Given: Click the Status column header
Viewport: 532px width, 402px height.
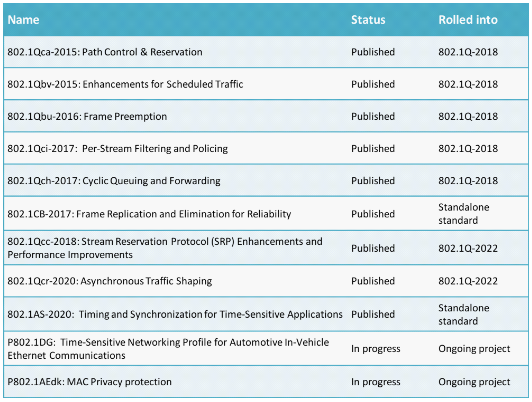Looking at the screenshot, I should (x=368, y=20).
